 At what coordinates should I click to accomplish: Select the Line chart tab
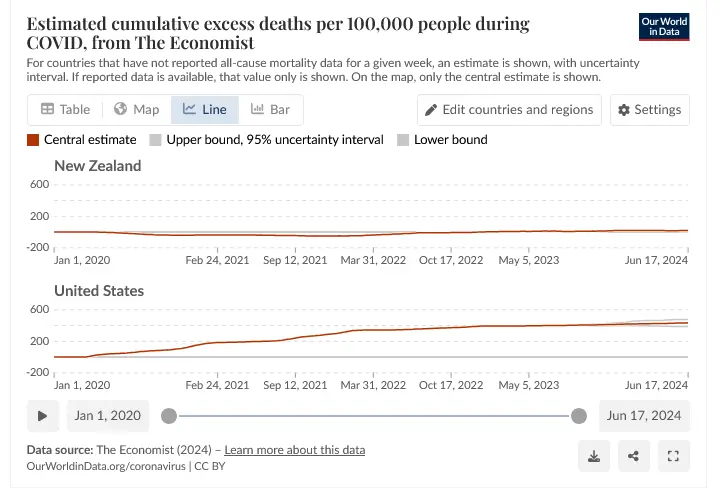(x=204, y=110)
